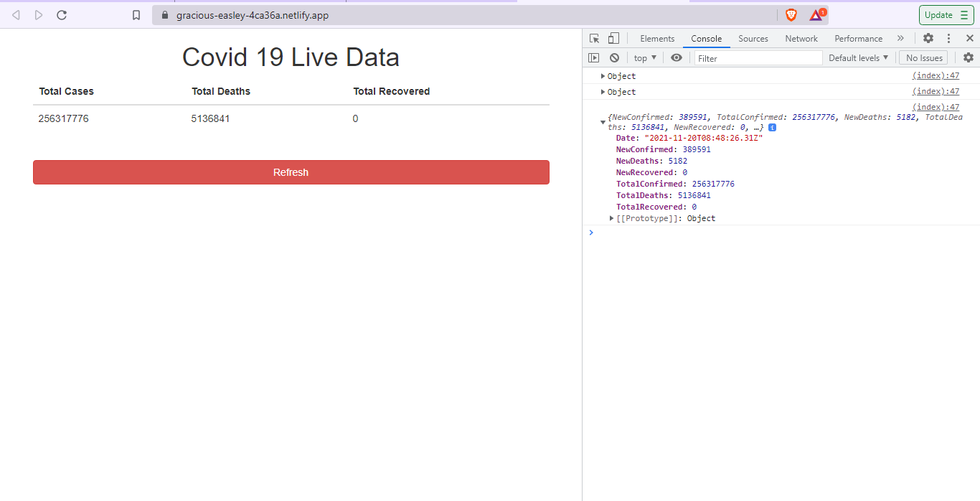Create a live expression with the eye icon

tap(677, 58)
